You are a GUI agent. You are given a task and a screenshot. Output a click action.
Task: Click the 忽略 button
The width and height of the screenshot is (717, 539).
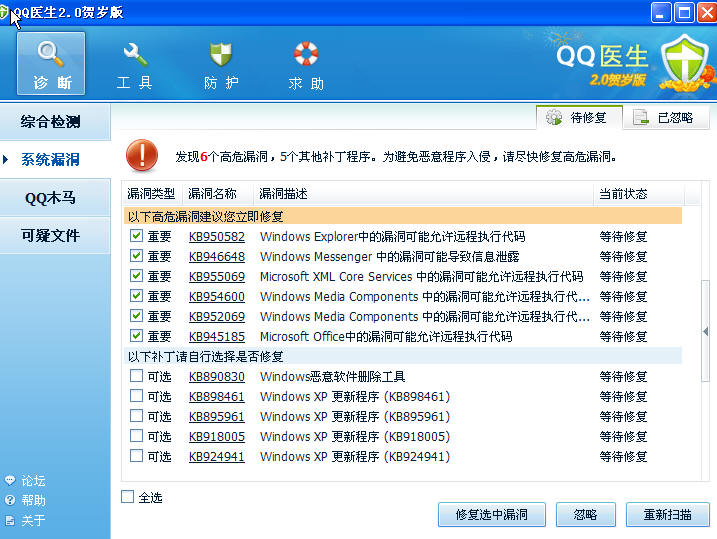click(585, 515)
